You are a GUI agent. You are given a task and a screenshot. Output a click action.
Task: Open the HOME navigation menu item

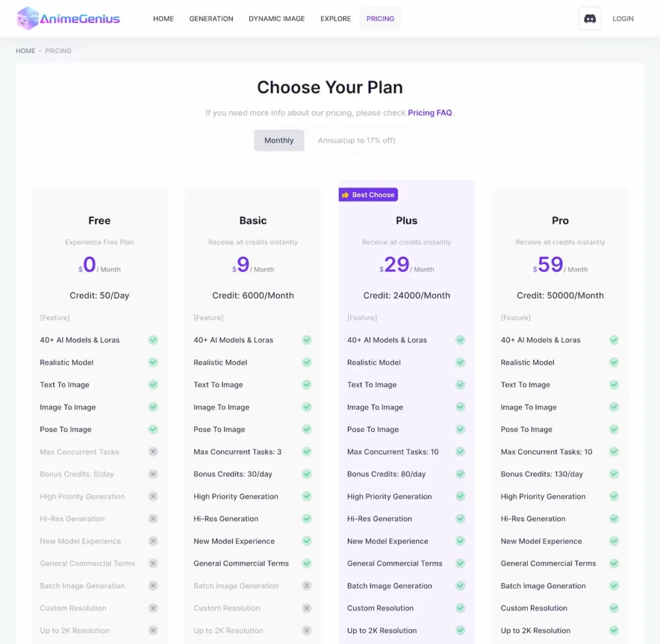163,19
